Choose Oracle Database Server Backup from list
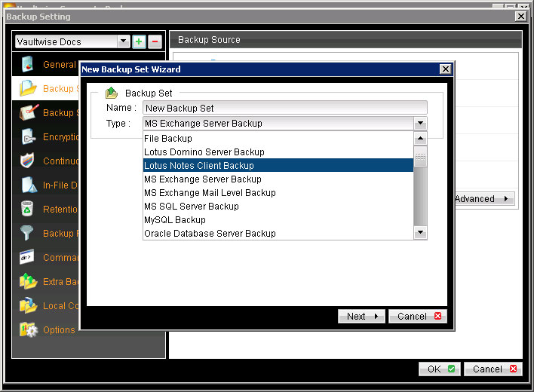 pos(278,234)
